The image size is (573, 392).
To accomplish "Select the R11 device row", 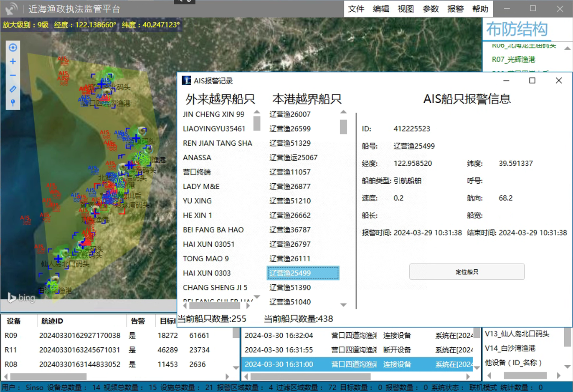I will pyautogui.click(x=117, y=350).
